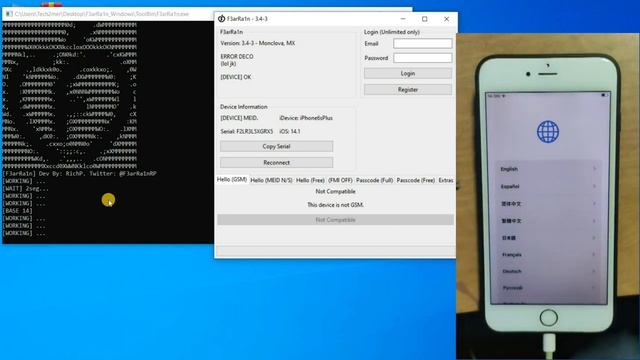Tap the Español row chevron on phone
The image size is (640, 360).
coord(595,186)
